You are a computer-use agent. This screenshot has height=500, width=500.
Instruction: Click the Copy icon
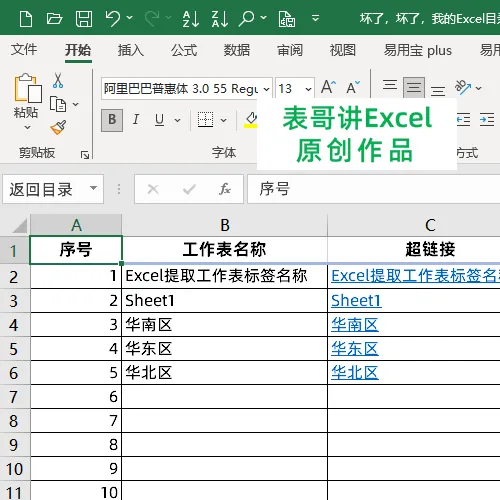[58, 104]
